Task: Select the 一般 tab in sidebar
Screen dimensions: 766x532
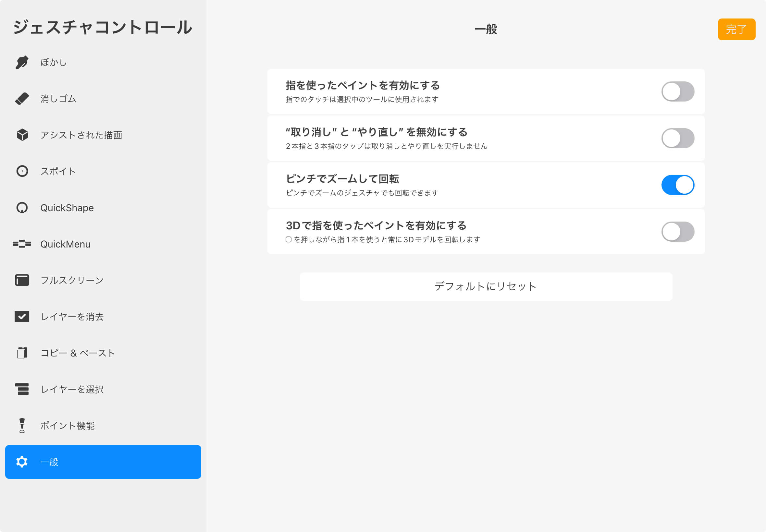Action: (x=103, y=462)
